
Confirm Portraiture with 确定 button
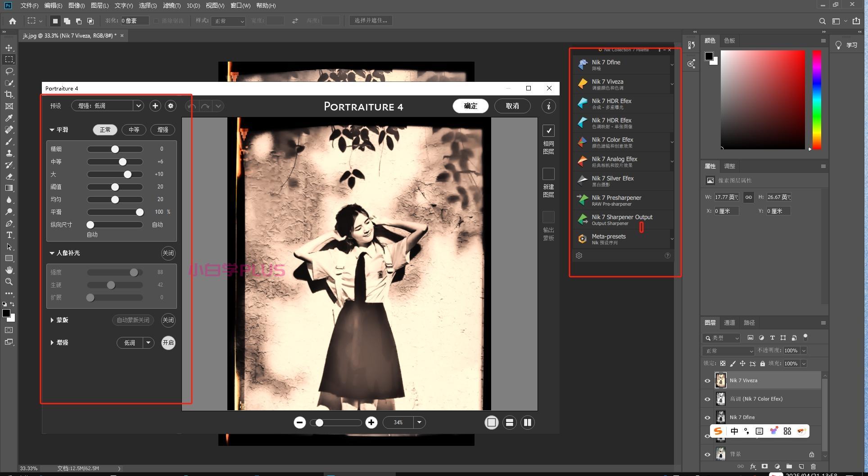tap(470, 106)
